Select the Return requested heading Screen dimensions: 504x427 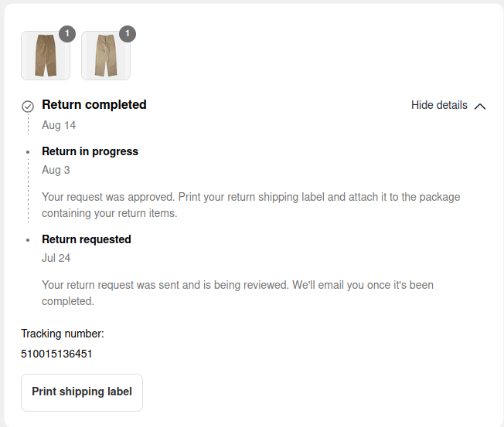coord(87,239)
